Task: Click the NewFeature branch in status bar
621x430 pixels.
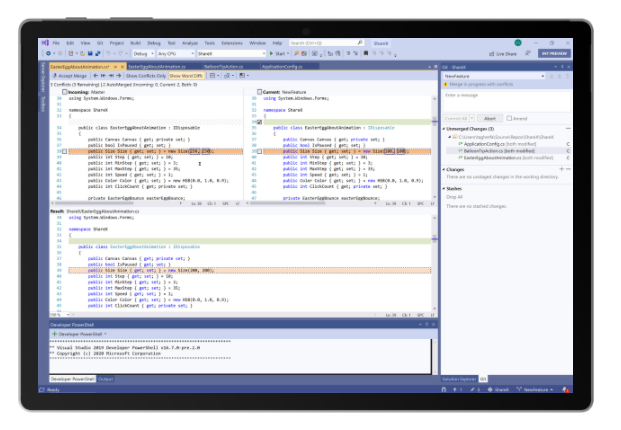Action: click(535, 390)
